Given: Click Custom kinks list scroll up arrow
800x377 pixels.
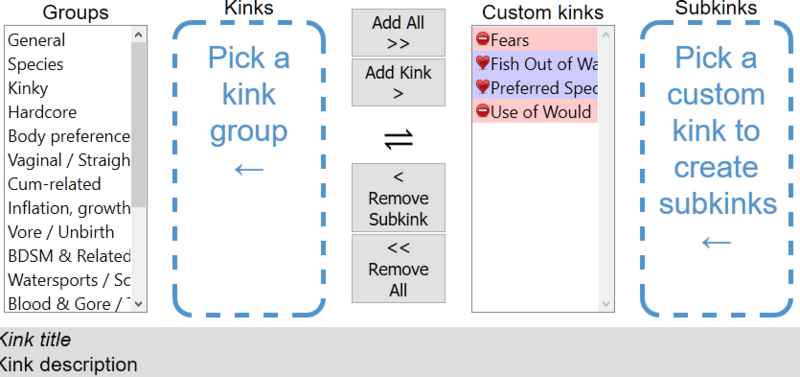Looking at the screenshot, I should tap(606, 35).
